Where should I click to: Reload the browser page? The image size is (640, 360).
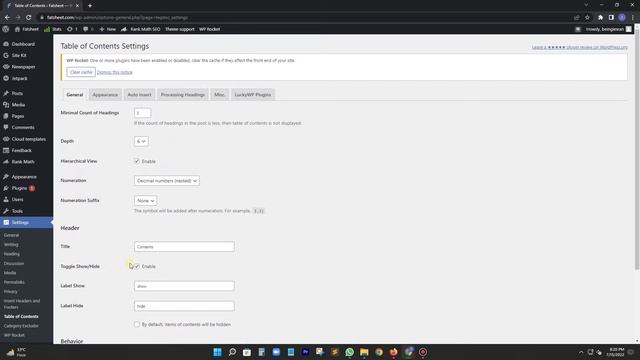(29, 18)
